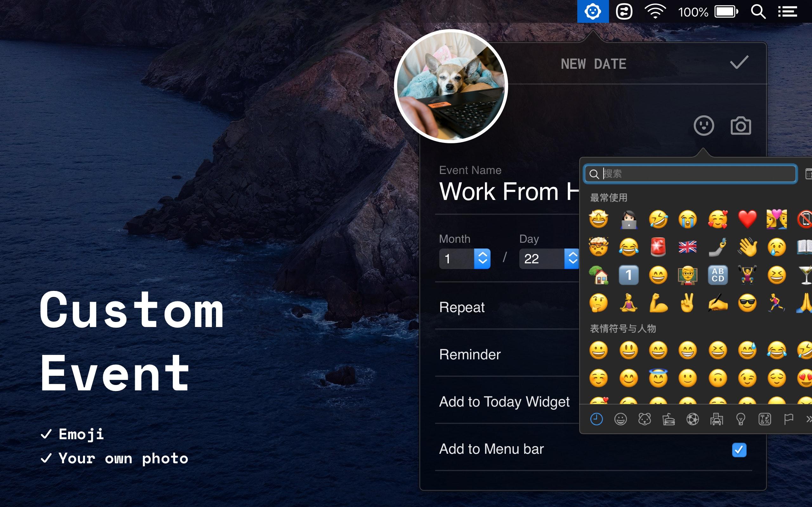
Task: Open the food and drink emoji category
Action: pos(668,419)
